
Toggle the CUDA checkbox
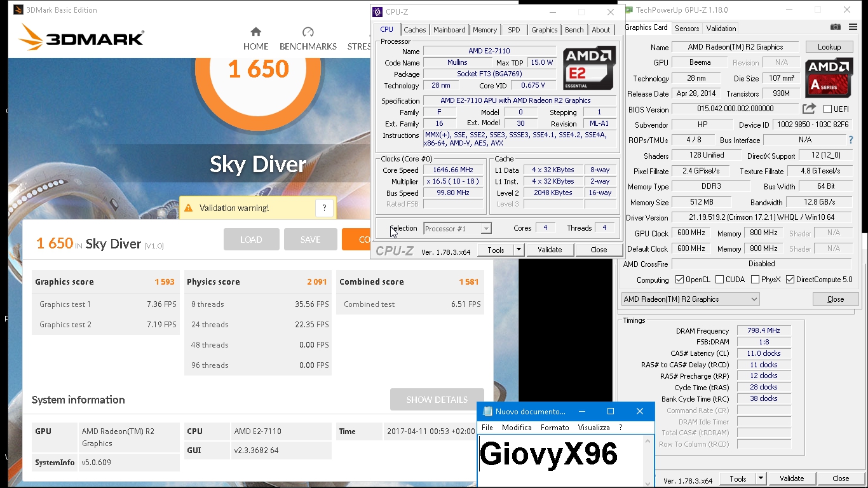click(x=719, y=280)
